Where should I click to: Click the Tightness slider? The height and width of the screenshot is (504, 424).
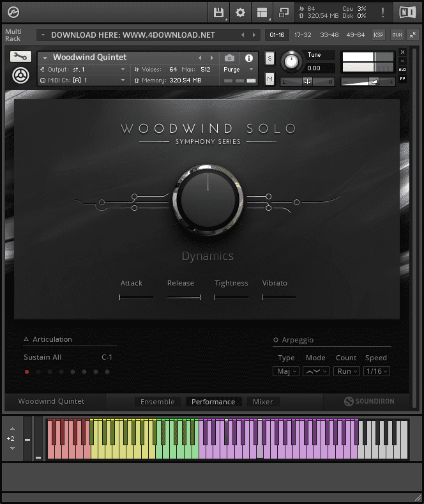[x=231, y=297]
